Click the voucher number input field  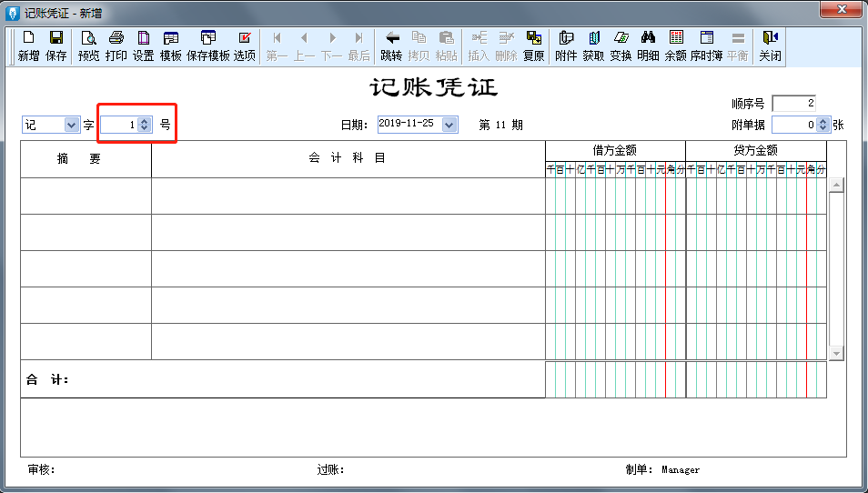point(119,125)
